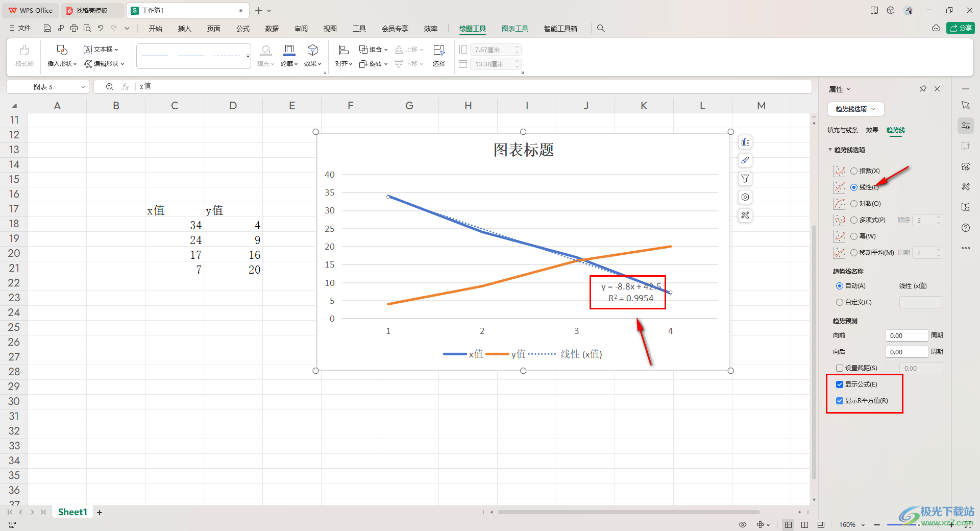Screen dimensions: 980x531
Task: Open the Name Box dropdown
Action: [83, 87]
